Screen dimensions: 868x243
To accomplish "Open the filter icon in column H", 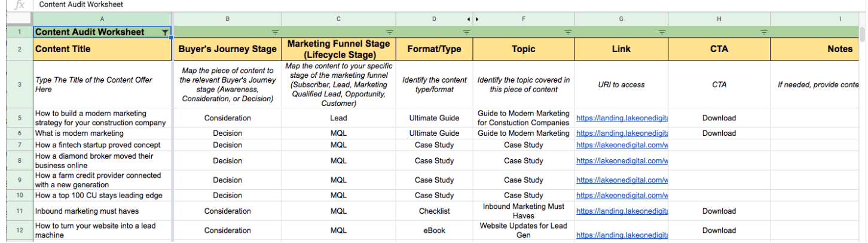I will pyautogui.click(x=764, y=32).
